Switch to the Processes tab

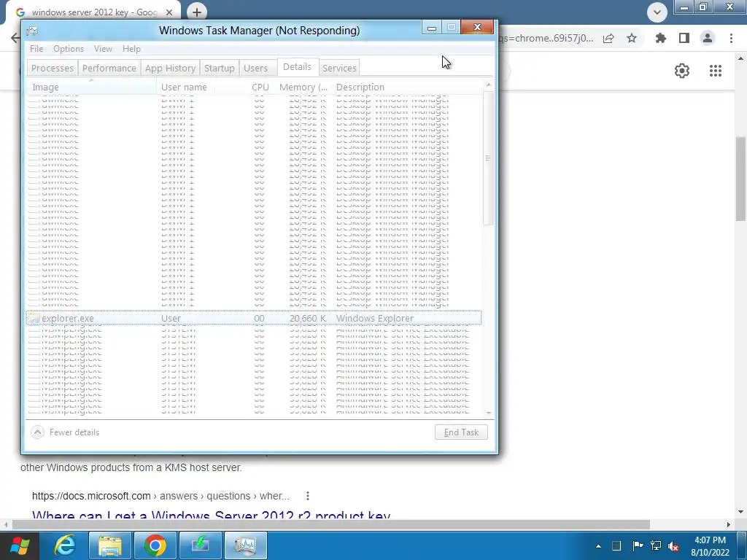tap(53, 68)
